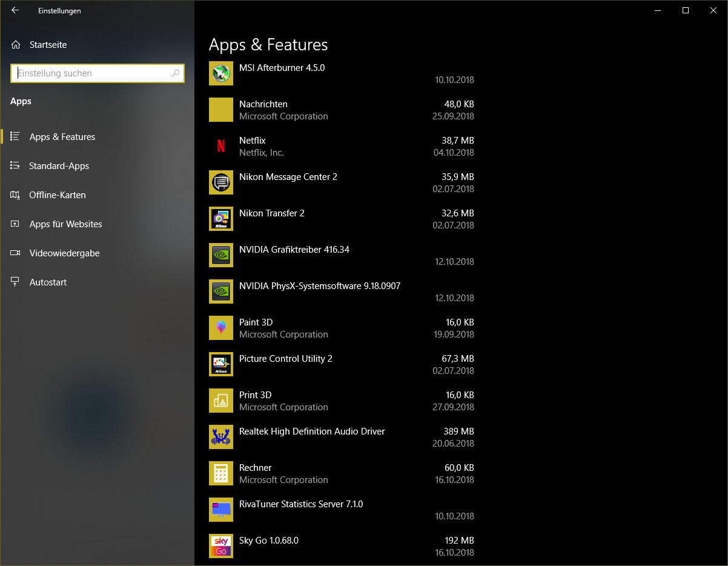Click the Apps für Websites icon
This screenshot has height=566, width=728.
16,224
